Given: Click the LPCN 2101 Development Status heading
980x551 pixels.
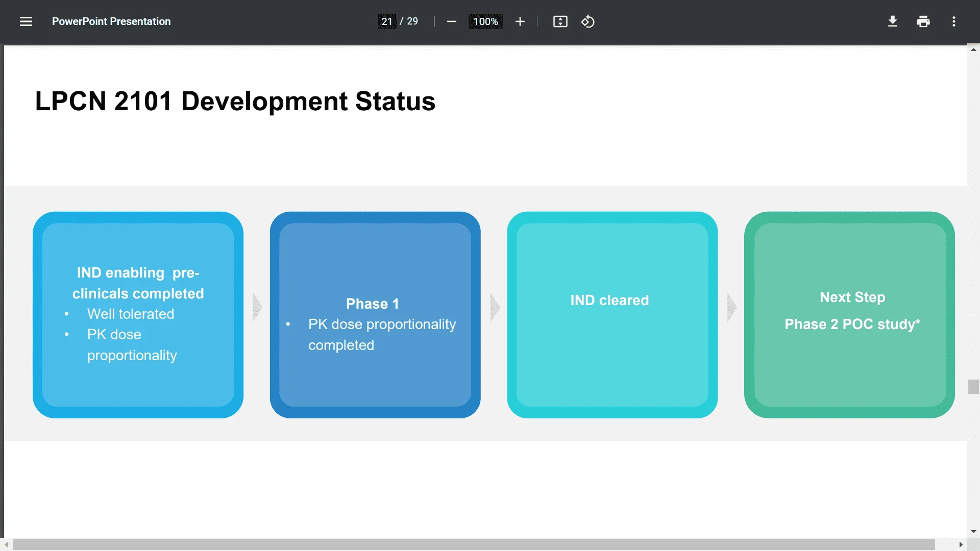Looking at the screenshot, I should tap(235, 101).
